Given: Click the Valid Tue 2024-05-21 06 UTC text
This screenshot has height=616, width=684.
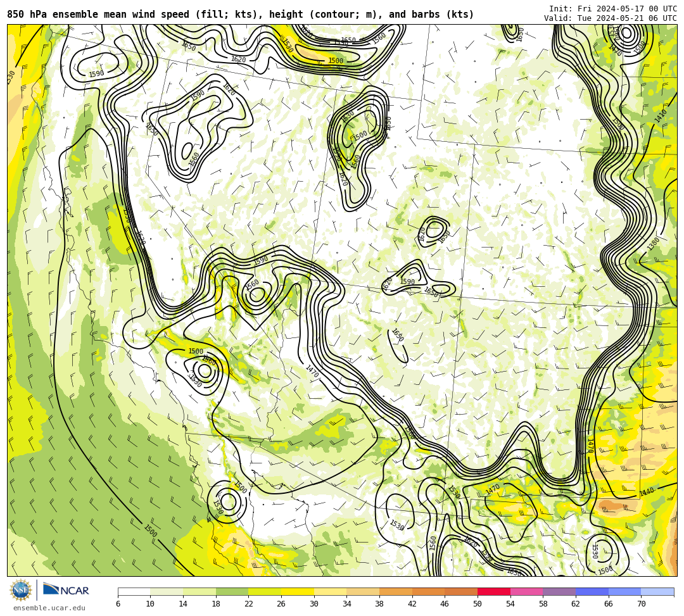Looking at the screenshot, I should 611,18.
